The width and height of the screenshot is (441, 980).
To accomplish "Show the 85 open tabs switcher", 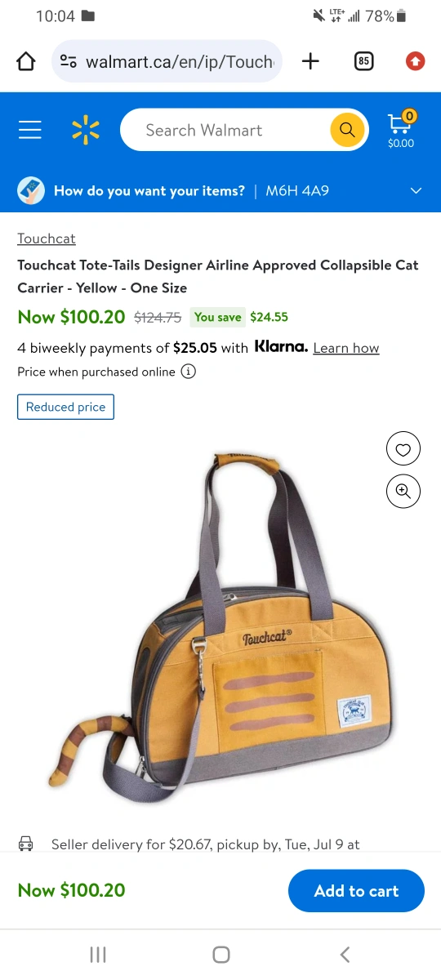I will point(363,61).
